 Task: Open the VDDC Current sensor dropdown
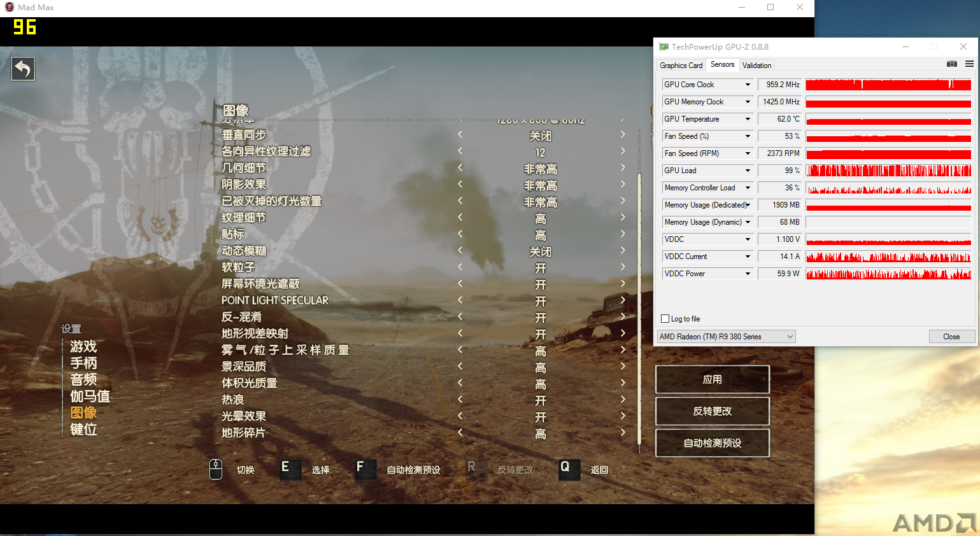[748, 257]
